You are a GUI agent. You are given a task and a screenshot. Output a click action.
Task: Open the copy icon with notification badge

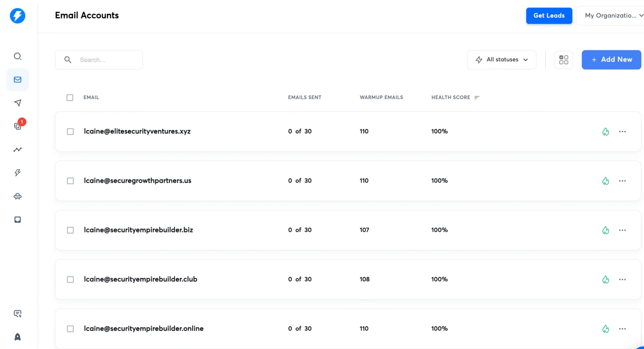click(18, 126)
